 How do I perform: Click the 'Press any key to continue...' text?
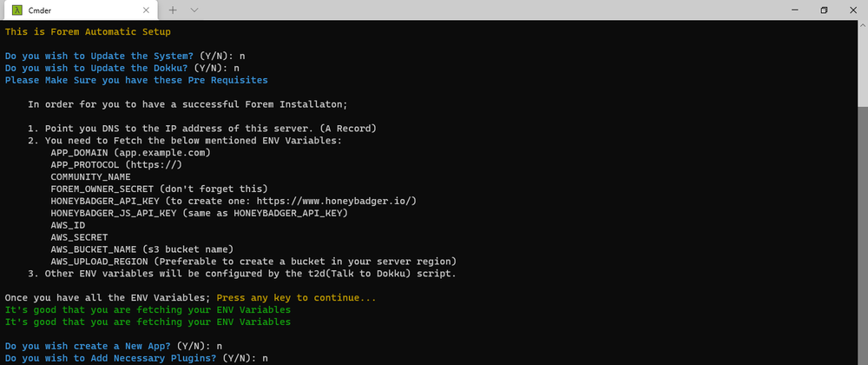(296, 298)
